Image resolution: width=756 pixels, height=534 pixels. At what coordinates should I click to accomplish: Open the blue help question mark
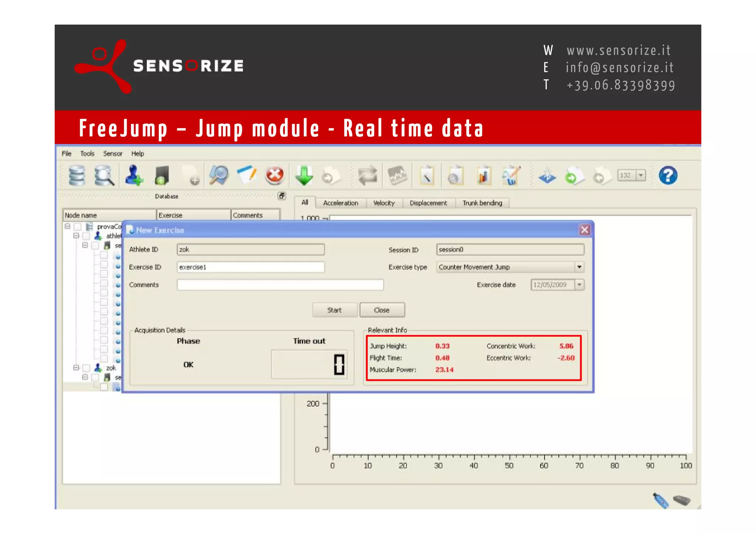coord(668,176)
